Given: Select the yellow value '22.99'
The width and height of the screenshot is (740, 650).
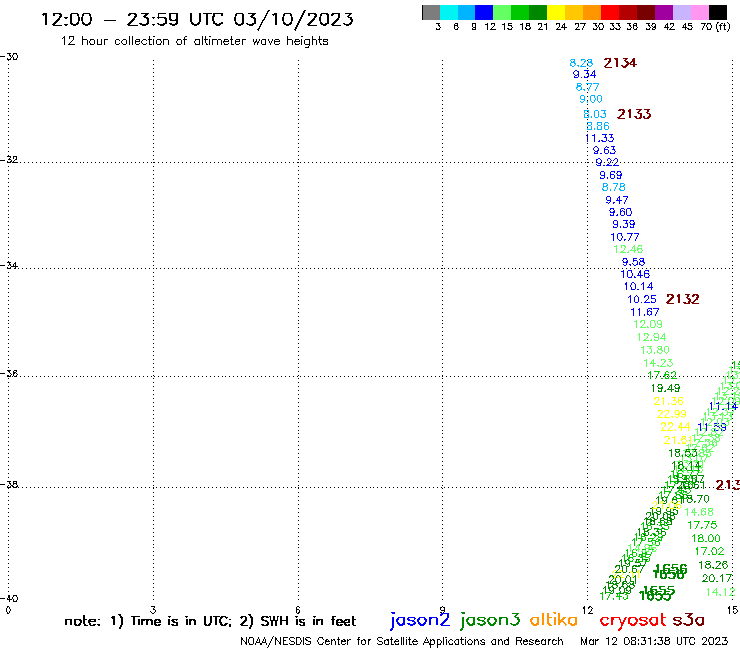Looking at the screenshot, I should click(x=672, y=414).
